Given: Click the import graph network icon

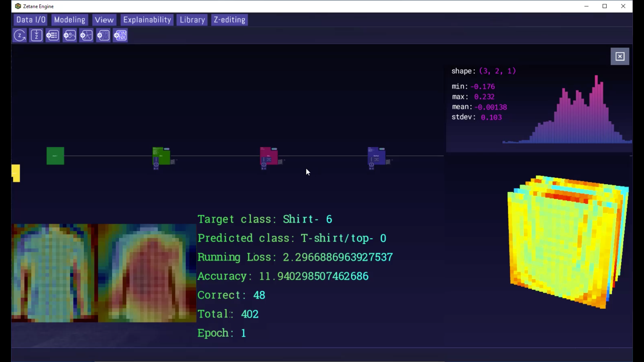Looking at the screenshot, I should click(x=86, y=35).
